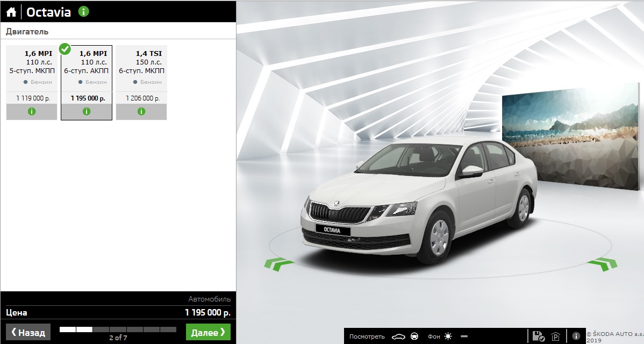This screenshot has height=344, width=644.
Task: Open Octavia model info icon in header
Action: 83,11
